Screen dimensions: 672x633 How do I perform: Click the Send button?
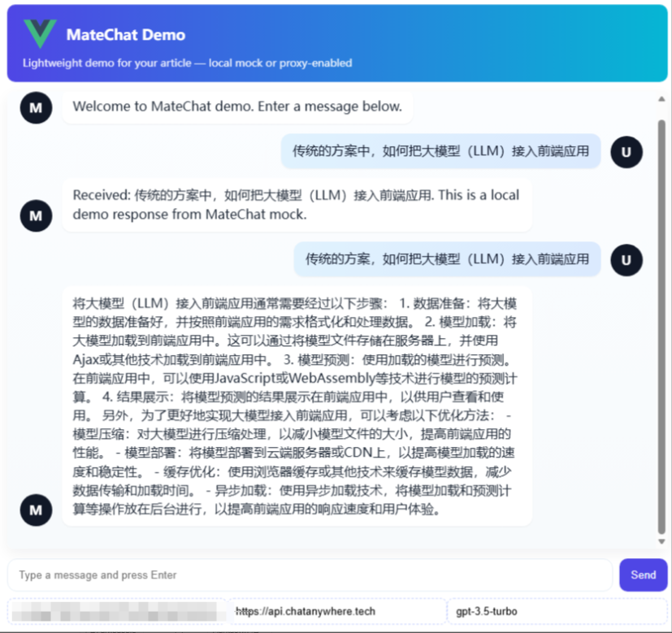[x=643, y=574]
